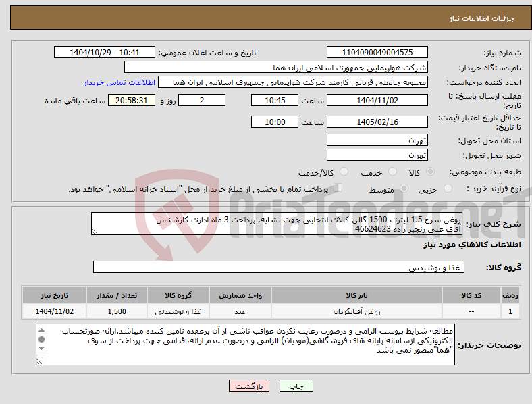Screen dimensions: 532x404
Task: Click the buyer notes text area
Action: coord(245,345)
